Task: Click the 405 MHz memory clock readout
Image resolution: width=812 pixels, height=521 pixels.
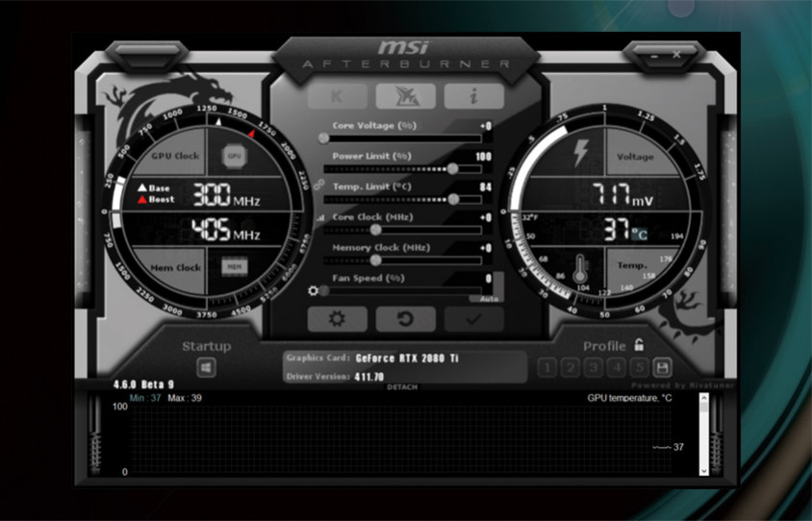Action: tap(225, 231)
